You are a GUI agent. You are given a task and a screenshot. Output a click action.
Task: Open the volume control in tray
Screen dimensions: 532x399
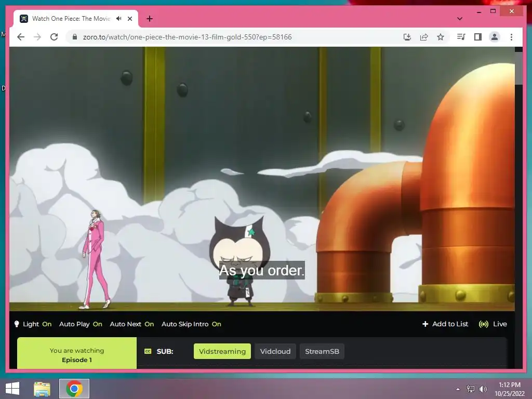click(483, 389)
